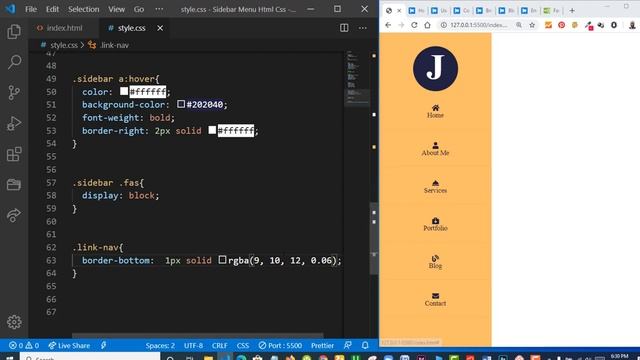Open the Explorer view in activity bar
640x360 pixels.
click(x=14, y=31)
